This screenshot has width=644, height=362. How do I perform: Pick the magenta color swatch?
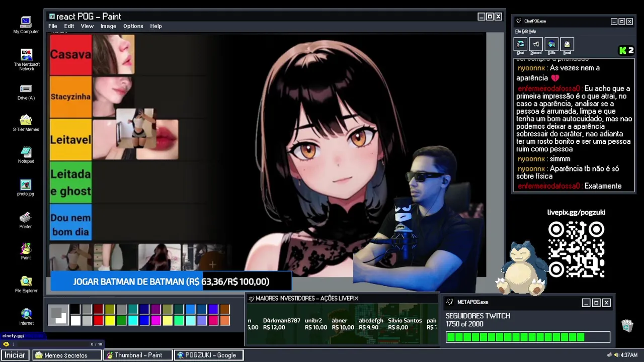point(156,320)
